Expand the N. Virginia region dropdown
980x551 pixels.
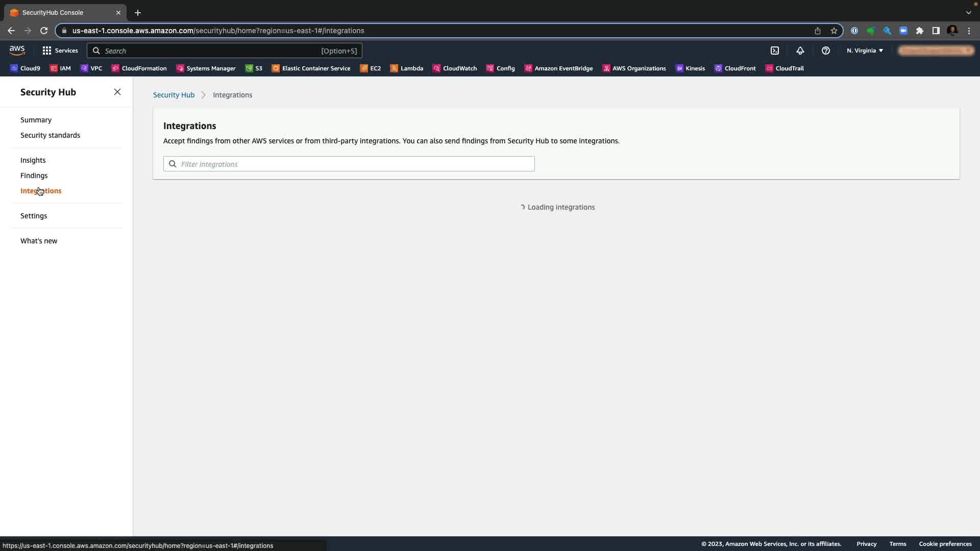[865, 51]
